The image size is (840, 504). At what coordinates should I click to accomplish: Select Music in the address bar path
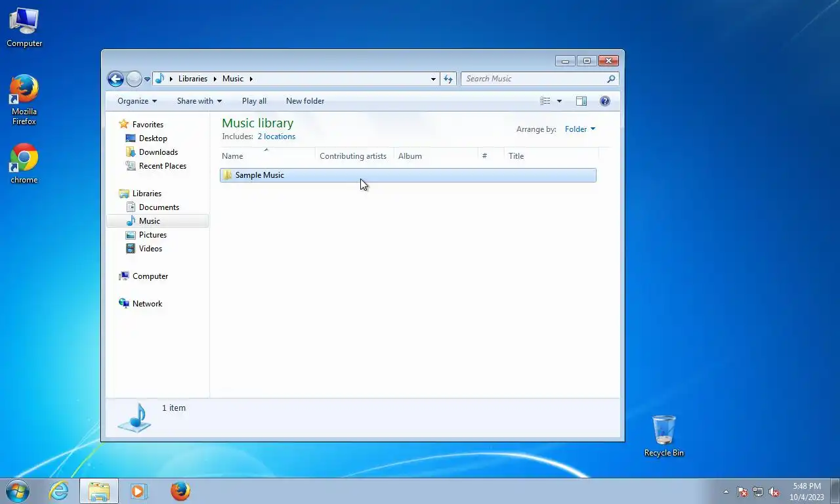[x=233, y=79]
